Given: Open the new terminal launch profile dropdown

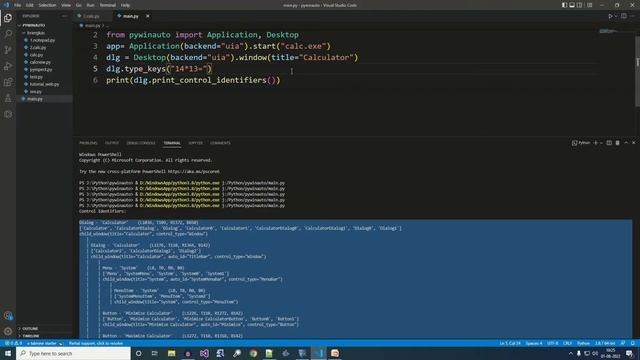Looking at the screenshot, I should [x=601, y=143].
